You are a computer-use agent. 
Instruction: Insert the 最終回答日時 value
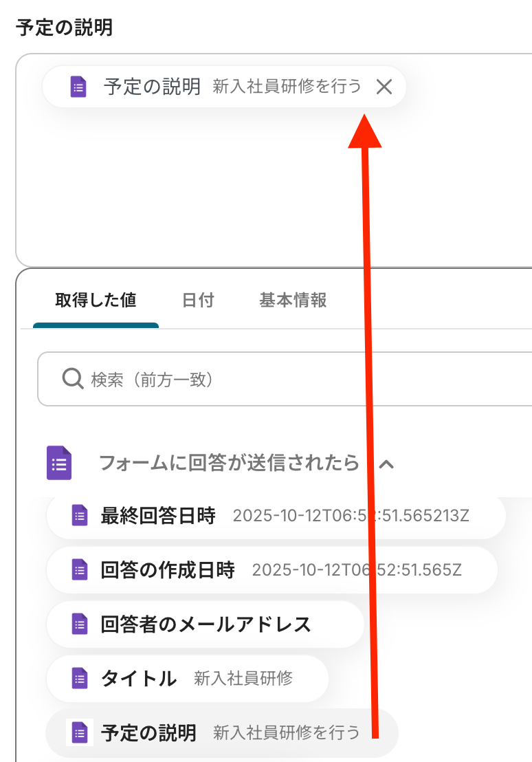(x=276, y=516)
